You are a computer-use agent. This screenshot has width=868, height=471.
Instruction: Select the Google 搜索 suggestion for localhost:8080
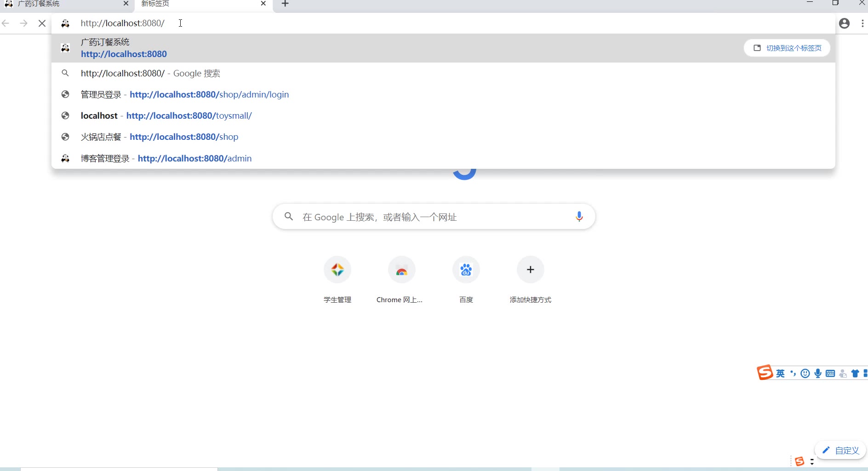(x=443, y=73)
